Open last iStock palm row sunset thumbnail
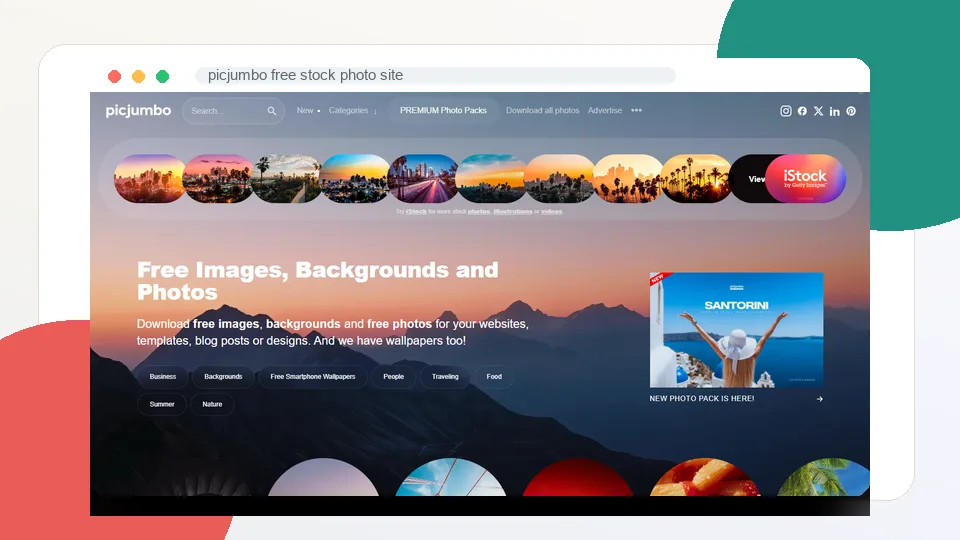Image resolution: width=960 pixels, height=540 pixels. (697, 178)
